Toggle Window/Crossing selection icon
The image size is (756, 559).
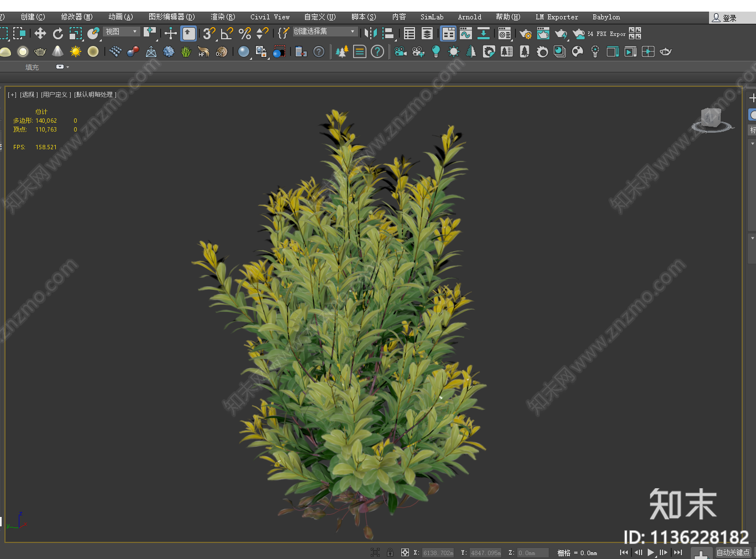[x=19, y=34]
